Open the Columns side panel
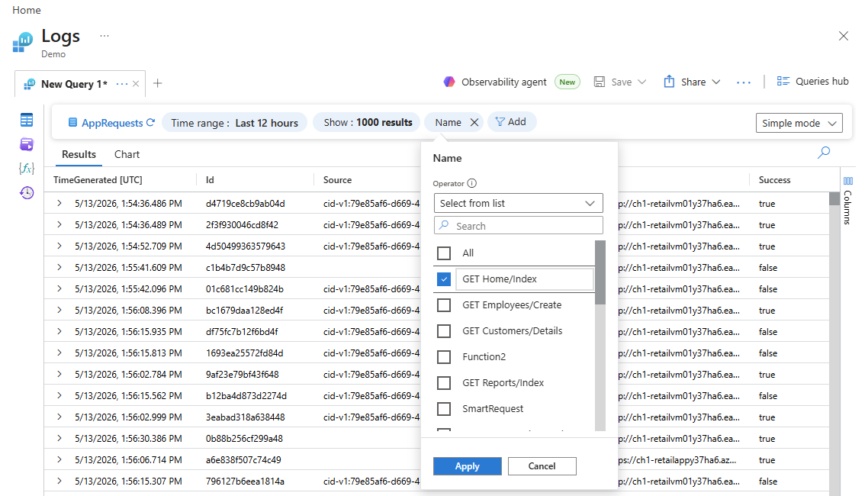 (847, 201)
